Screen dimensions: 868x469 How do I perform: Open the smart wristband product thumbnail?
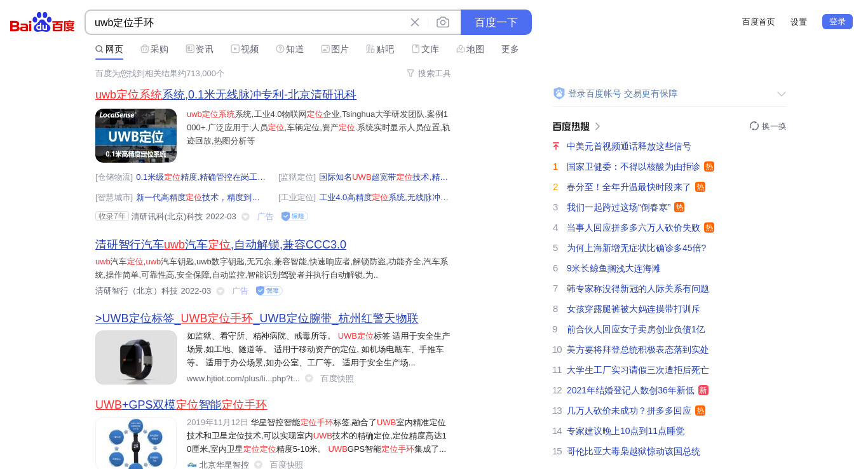point(136,357)
